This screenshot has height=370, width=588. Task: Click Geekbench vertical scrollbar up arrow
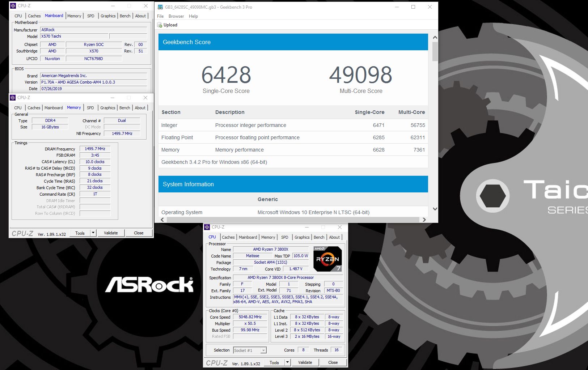[x=435, y=38]
